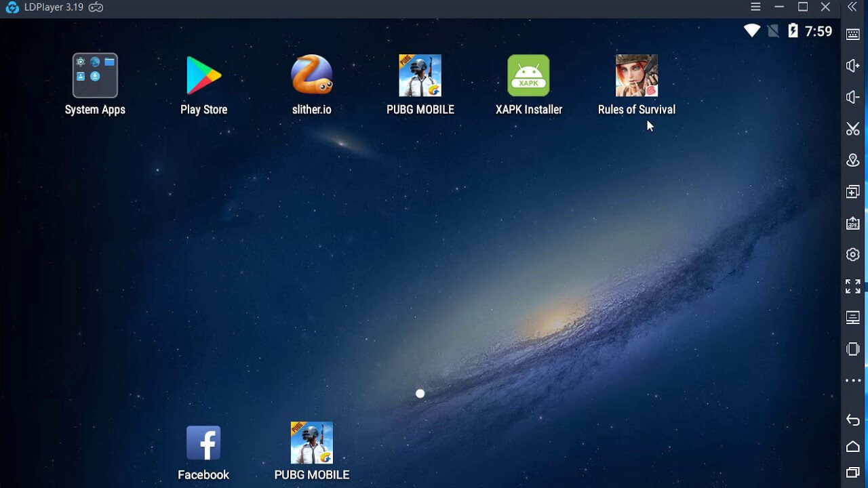
Task: Launch the Play Store app
Action: pos(203,75)
